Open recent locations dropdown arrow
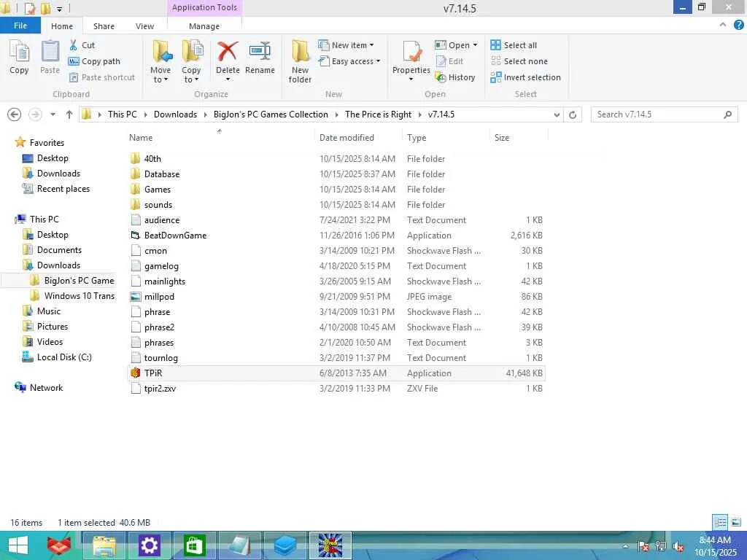This screenshot has height=560, width=747. pos(53,114)
